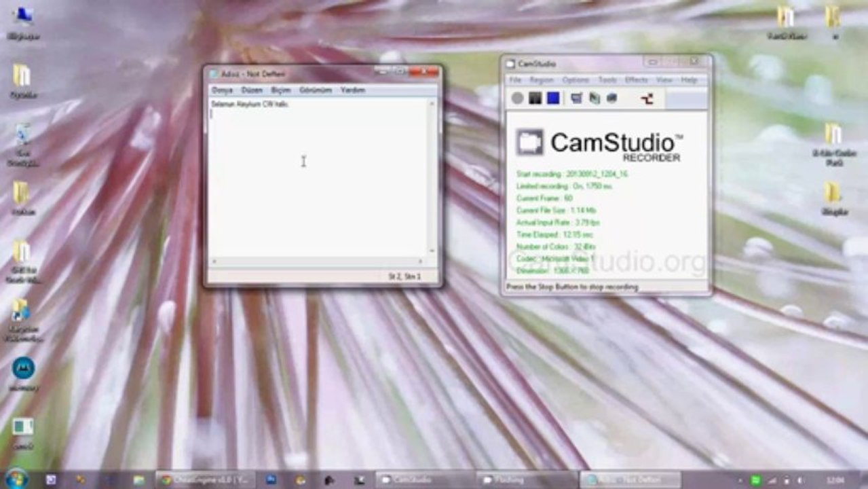Click Notepad horizontal scrollbar right arrow
This screenshot has height=489, width=868.
point(421,261)
